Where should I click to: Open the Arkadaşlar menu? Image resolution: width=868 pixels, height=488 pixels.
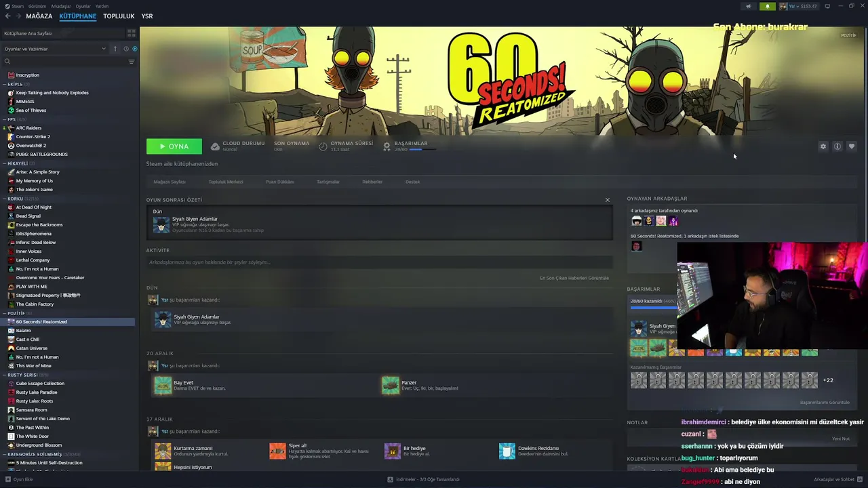click(61, 6)
